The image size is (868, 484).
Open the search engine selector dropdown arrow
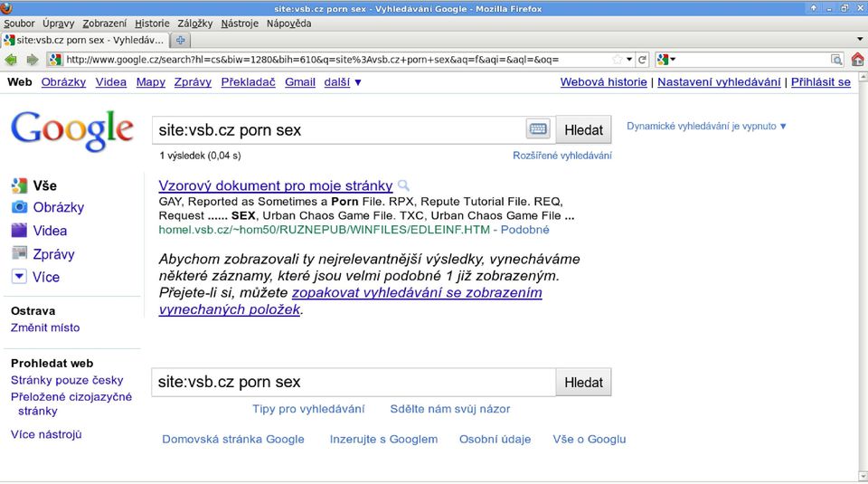coord(673,59)
